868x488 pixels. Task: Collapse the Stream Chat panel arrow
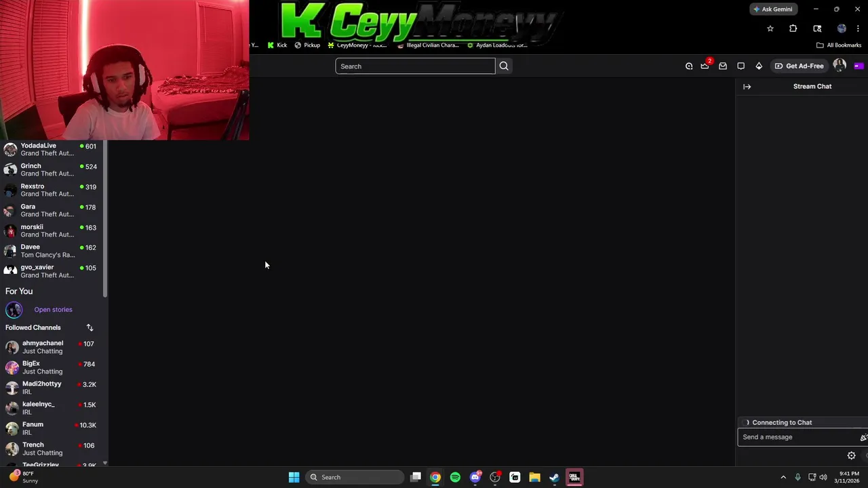(x=747, y=86)
